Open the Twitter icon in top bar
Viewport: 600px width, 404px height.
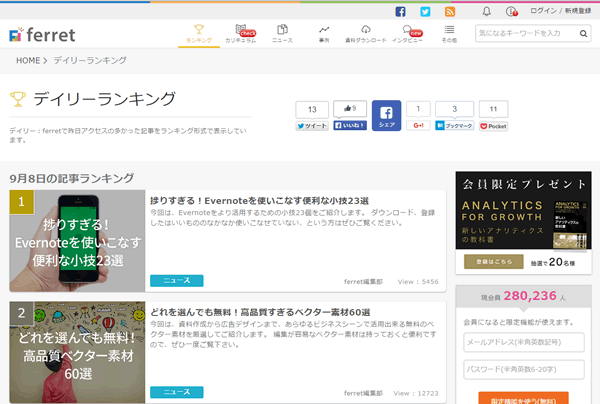(425, 11)
